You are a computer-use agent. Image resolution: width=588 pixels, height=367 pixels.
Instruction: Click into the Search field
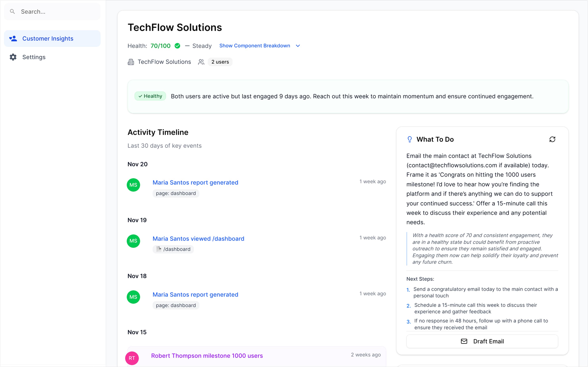coord(58,12)
